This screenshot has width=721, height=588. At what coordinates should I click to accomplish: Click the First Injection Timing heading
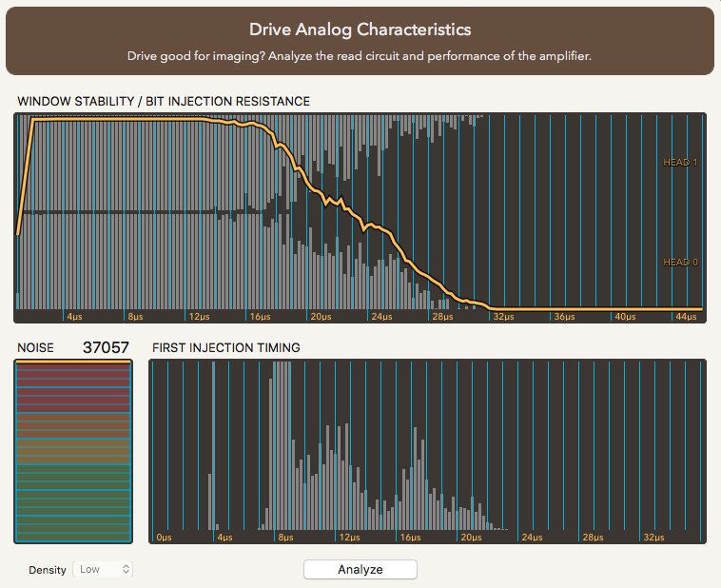225,348
